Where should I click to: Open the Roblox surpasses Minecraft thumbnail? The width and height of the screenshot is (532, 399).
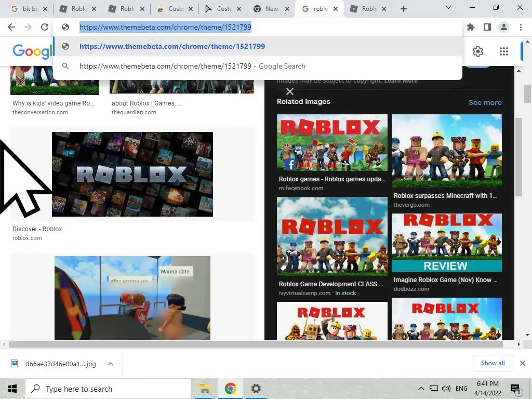tap(446, 151)
